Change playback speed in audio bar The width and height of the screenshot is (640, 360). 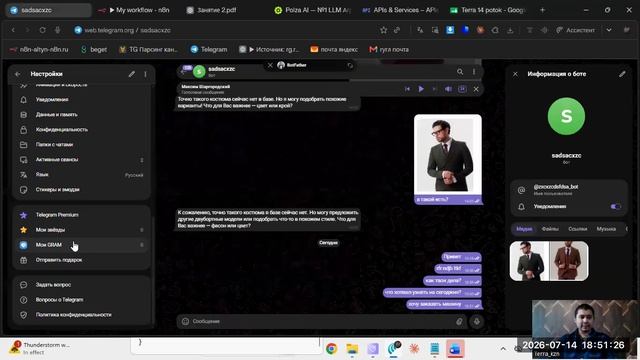click(462, 89)
